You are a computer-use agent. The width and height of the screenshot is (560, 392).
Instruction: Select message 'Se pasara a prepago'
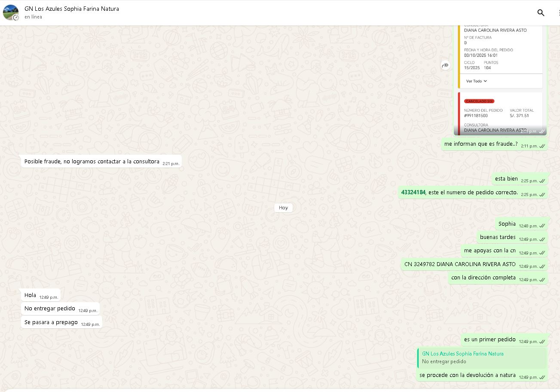coord(62,322)
